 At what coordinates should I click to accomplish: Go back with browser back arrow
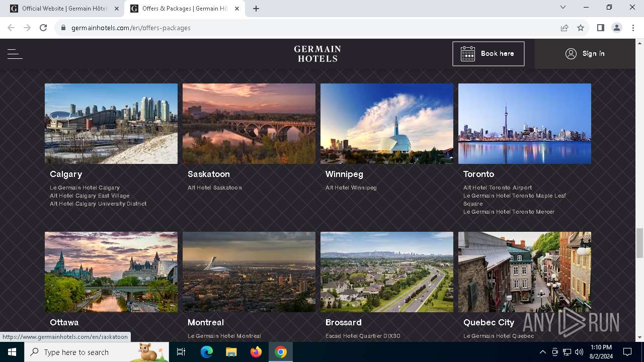[x=11, y=28]
